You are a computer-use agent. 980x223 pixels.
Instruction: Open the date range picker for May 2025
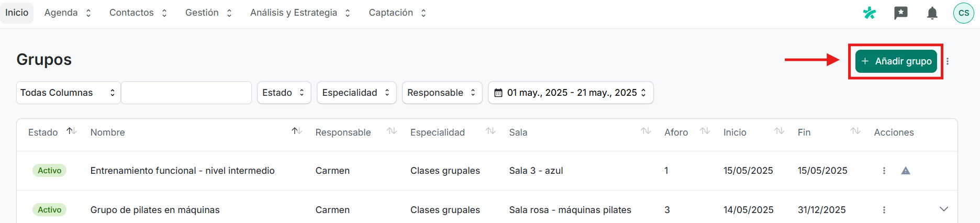[x=571, y=93]
